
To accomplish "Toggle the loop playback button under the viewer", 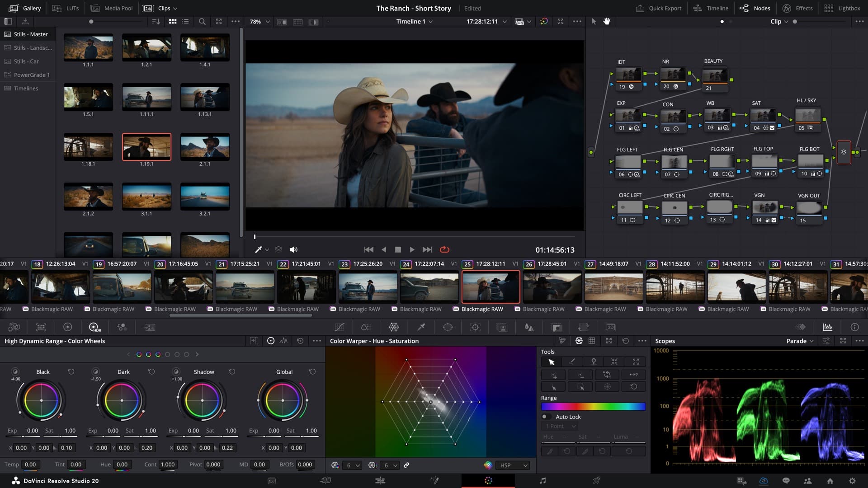I will point(445,249).
